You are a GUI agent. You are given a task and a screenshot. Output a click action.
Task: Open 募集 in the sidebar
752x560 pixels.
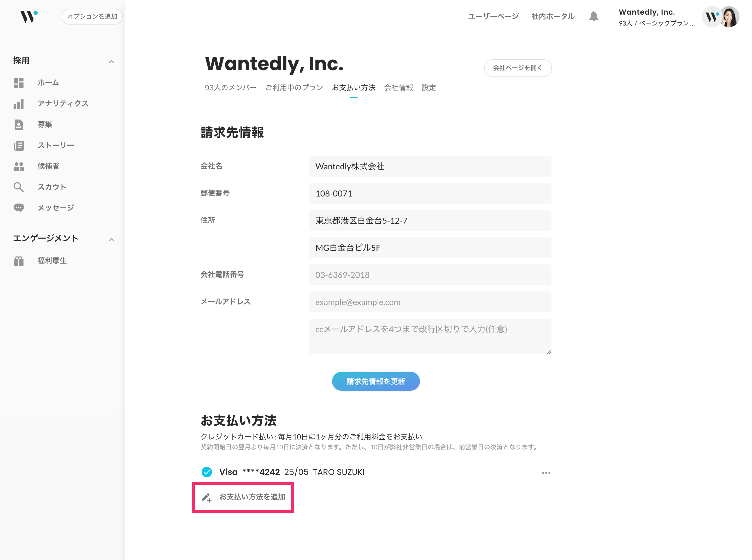coord(45,124)
